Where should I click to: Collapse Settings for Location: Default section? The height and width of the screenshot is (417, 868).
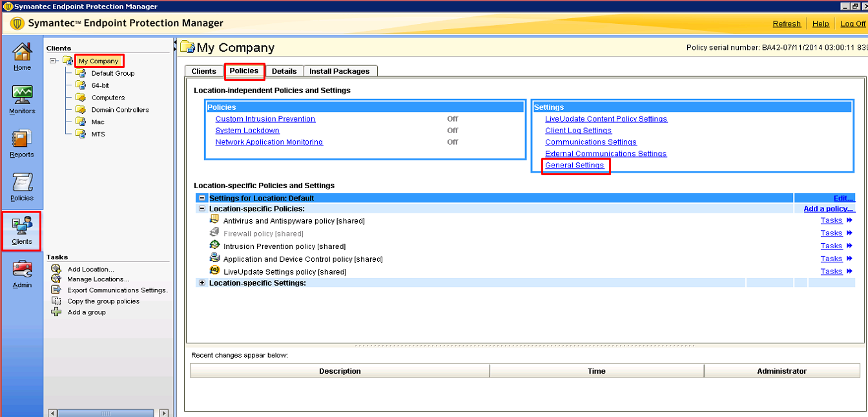pyautogui.click(x=202, y=198)
